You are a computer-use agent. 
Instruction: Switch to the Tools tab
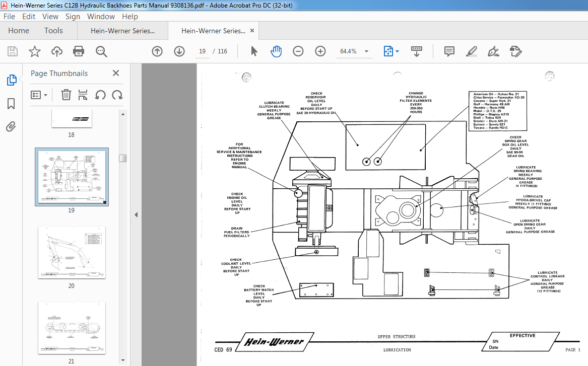click(53, 31)
